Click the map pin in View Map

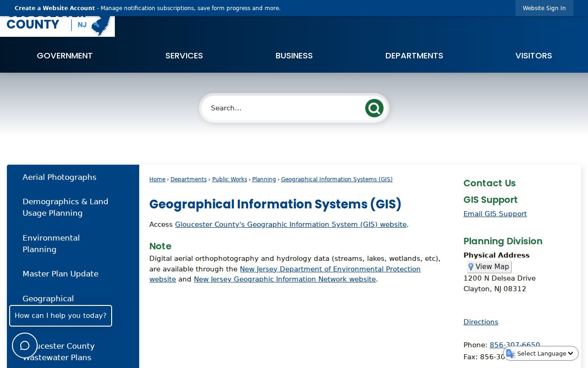470,267
